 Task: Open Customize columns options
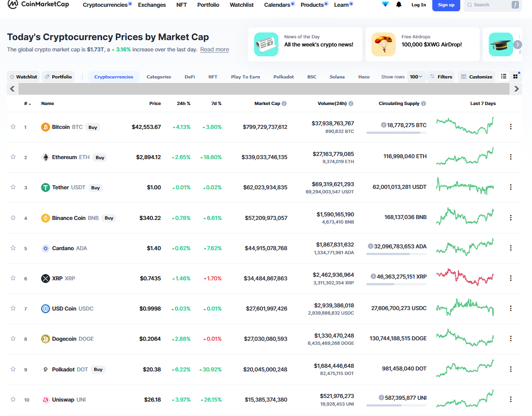pyautogui.click(x=477, y=77)
